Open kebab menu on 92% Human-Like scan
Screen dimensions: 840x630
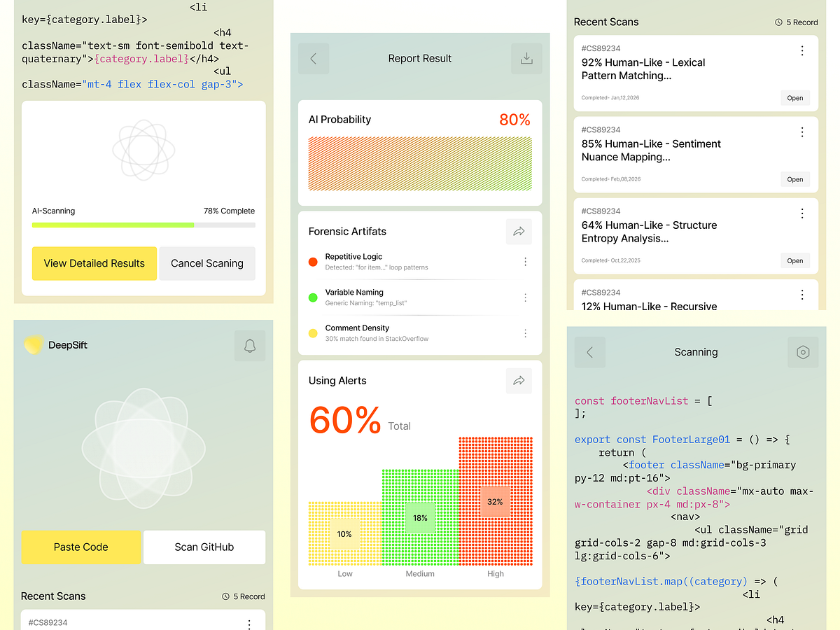pyautogui.click(x=802, y=50)
